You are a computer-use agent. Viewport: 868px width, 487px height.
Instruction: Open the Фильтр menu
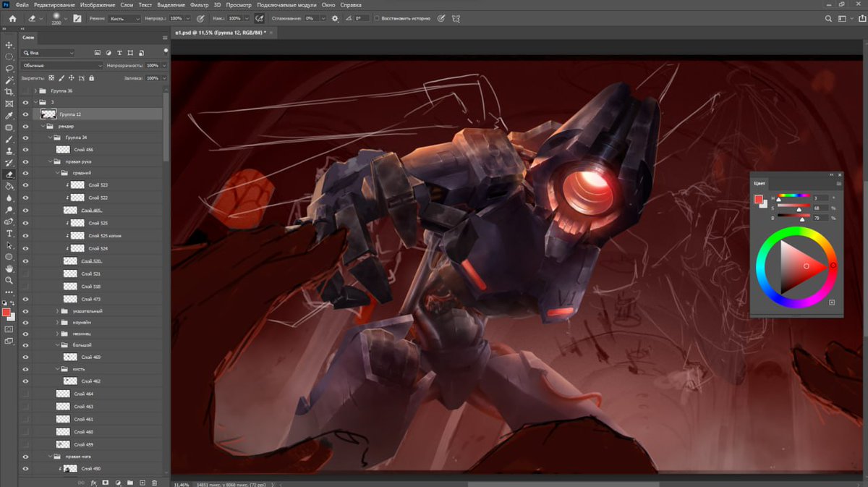click(x=198, y=4)
